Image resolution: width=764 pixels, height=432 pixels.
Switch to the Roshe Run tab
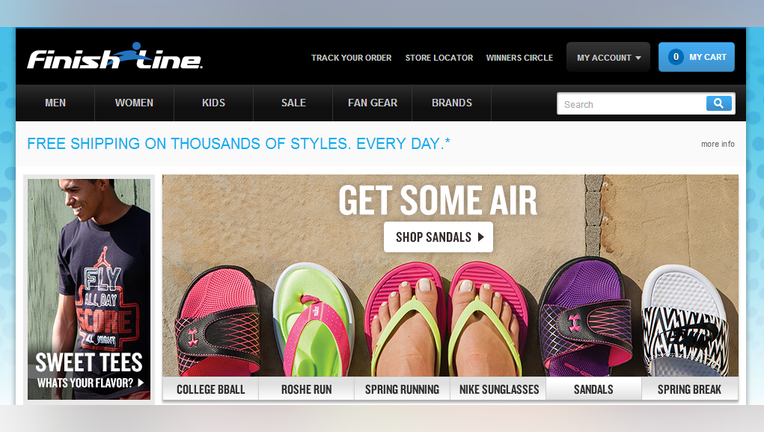coord(306,390)
